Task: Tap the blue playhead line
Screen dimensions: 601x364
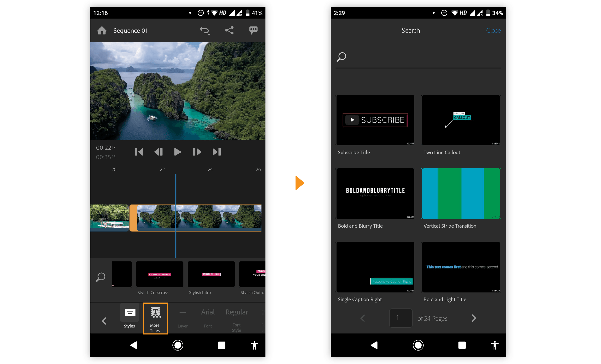Action: click(x=176, y=216)
